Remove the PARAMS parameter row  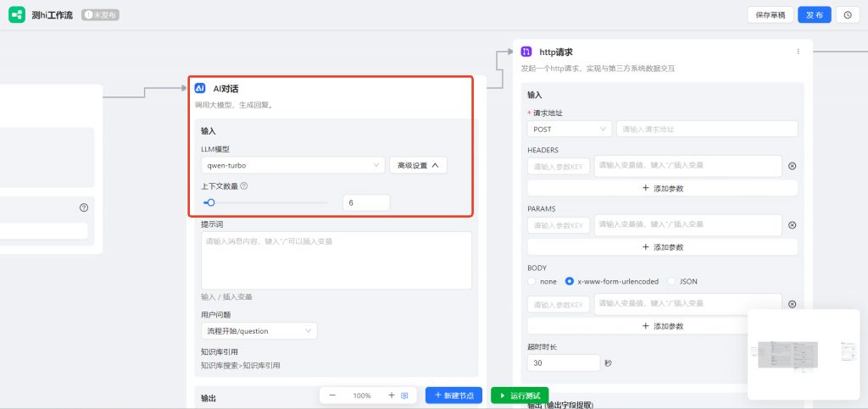click(x=792, y=225)
